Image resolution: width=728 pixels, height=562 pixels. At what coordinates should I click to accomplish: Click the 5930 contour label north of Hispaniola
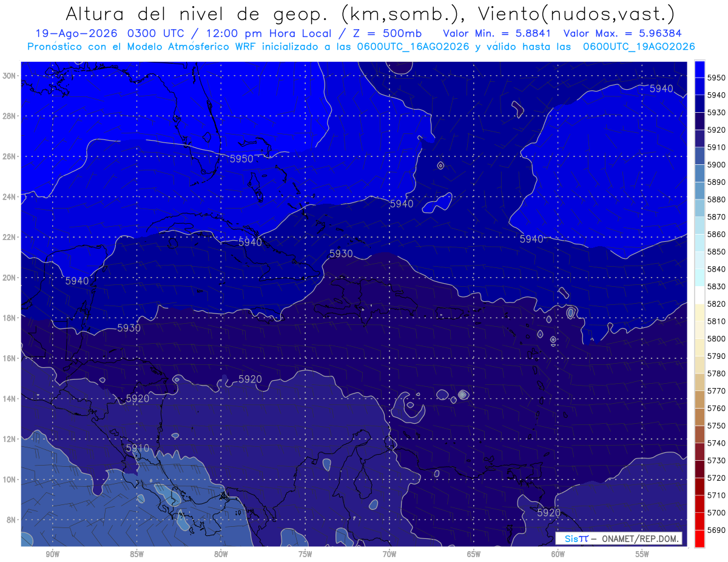coord(341,253)
